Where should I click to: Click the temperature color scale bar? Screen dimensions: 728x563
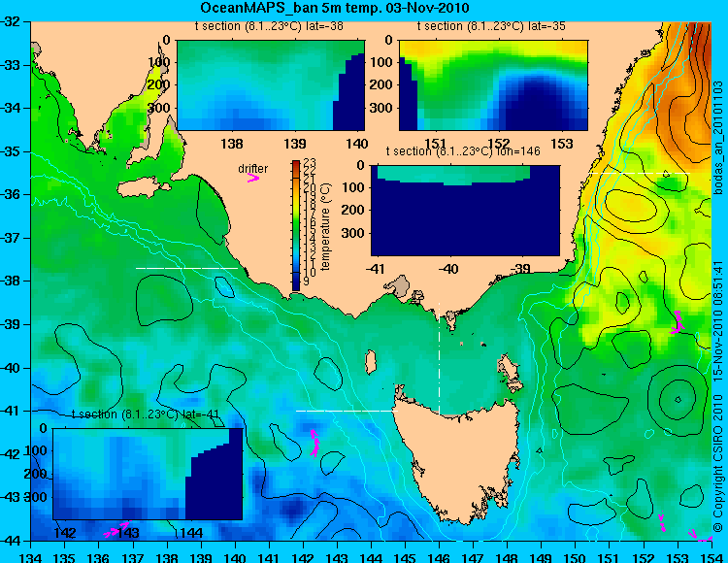click(x=296, y=225)
